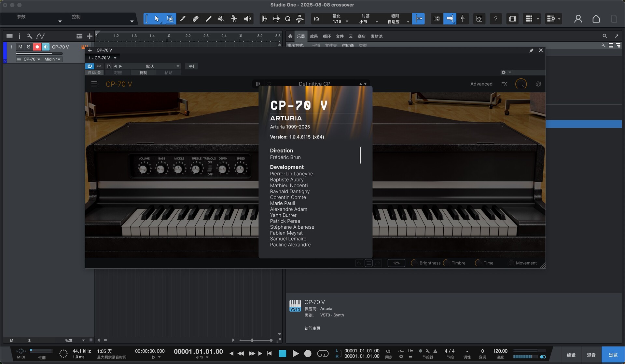Click the Record button in transport
625x364 pixels.
coord(308,354)
